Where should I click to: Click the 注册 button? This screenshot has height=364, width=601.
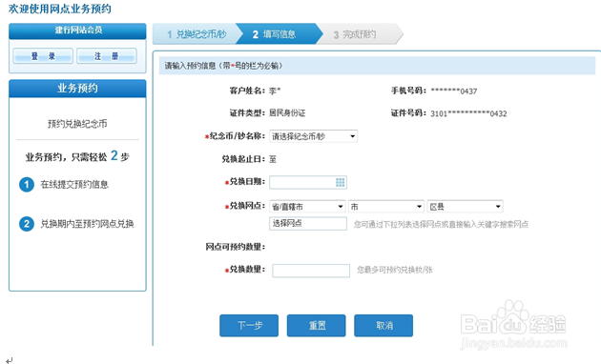[x=107, y=56]
